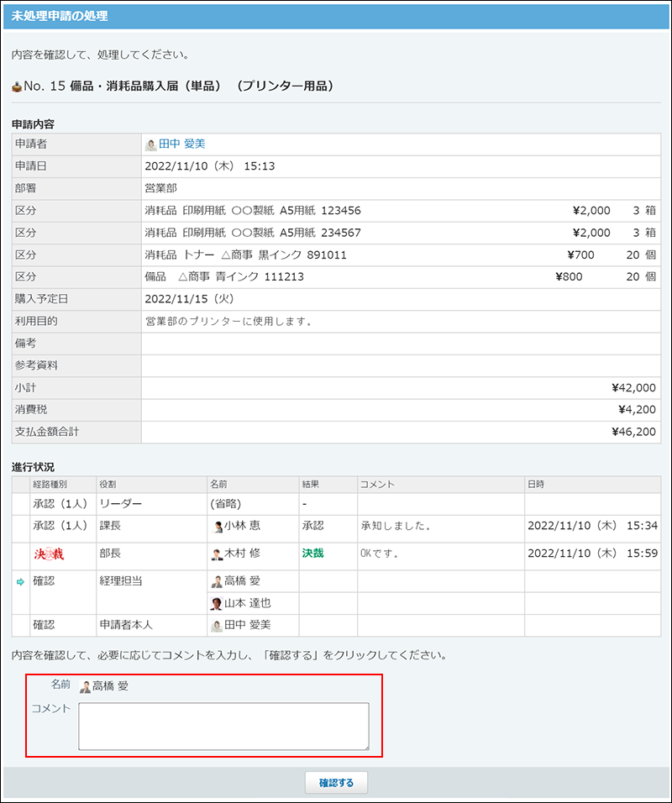Click 小林 恵 user icon in progress table
The width and height of the screenshot is (672, 803).
218,527
